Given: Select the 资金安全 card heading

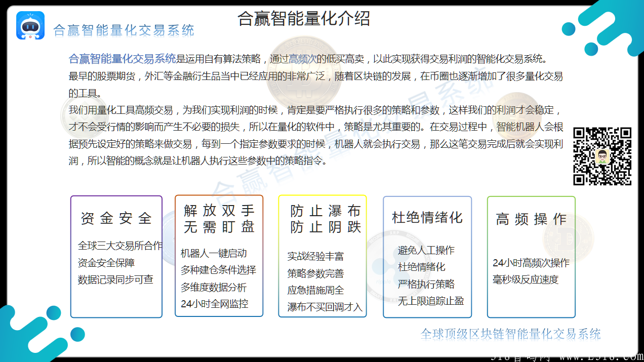Looking at the screenshot, I should pyautogui.click(x=116, y=219).
